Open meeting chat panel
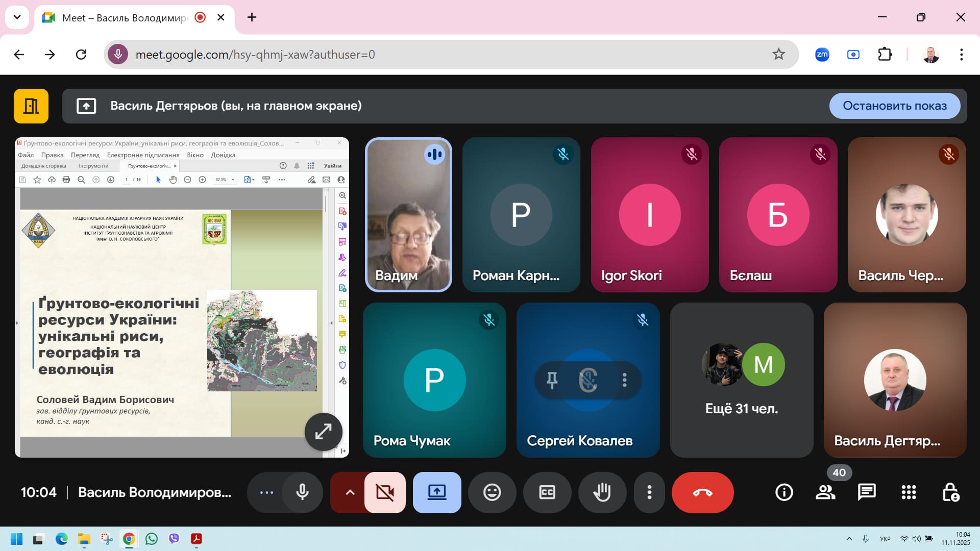This screenshot has width=980, height=551. click(867, 492)
